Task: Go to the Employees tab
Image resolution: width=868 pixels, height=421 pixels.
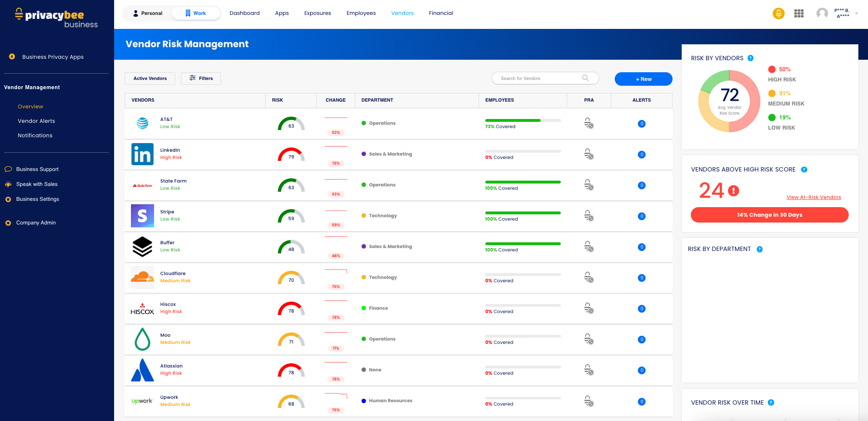Action: 361,13
